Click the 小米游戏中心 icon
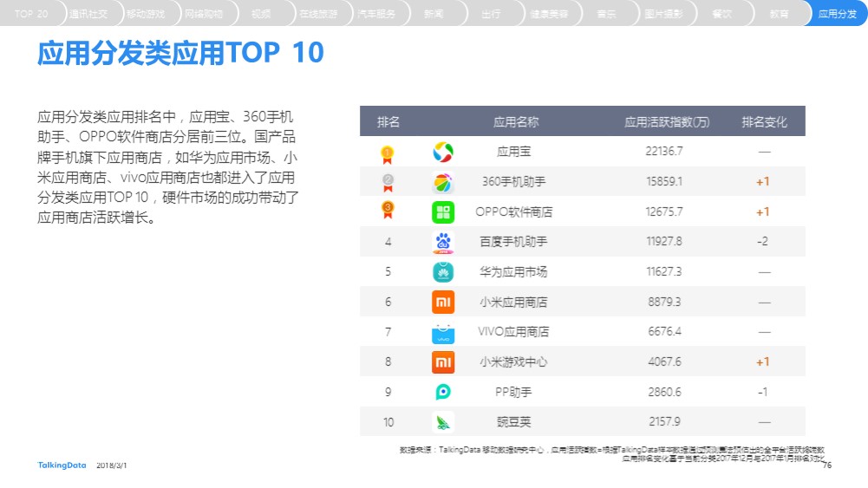868x488 pixels. point(443,362)
